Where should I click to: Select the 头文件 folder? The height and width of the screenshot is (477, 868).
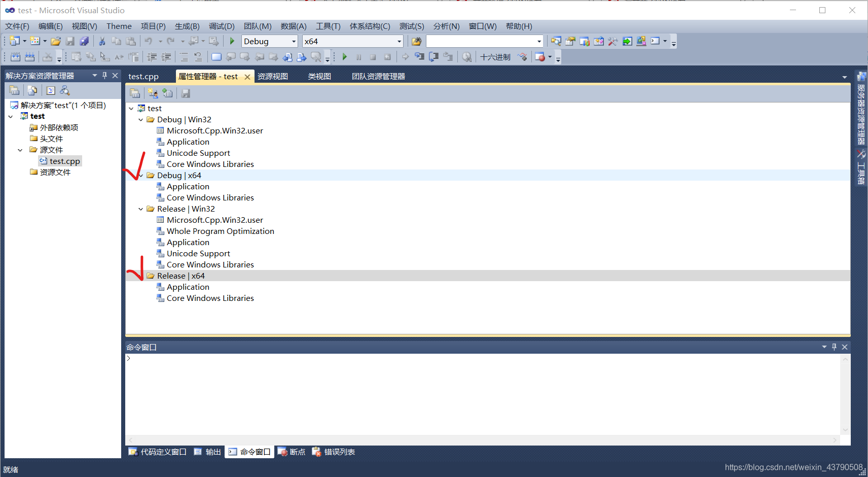(51, 139)
